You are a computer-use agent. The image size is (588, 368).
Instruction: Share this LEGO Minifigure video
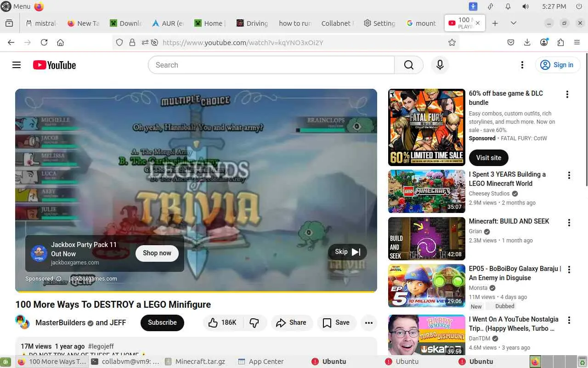[x=291, y=322]
